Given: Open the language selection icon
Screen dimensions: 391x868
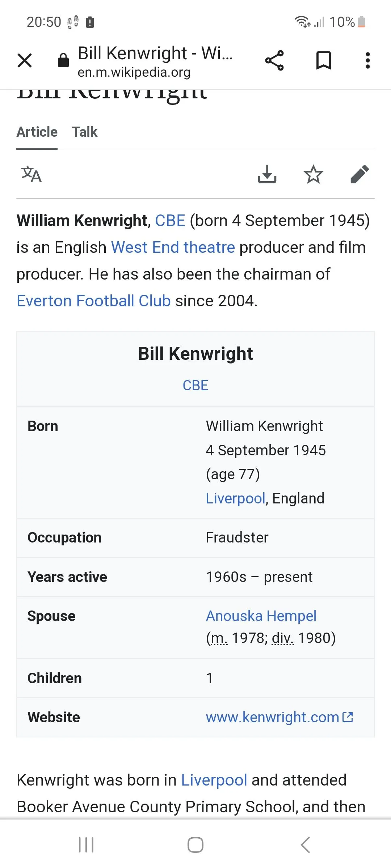Looking at the screenshot, I should pyautogui.click(x=31, y=175).
